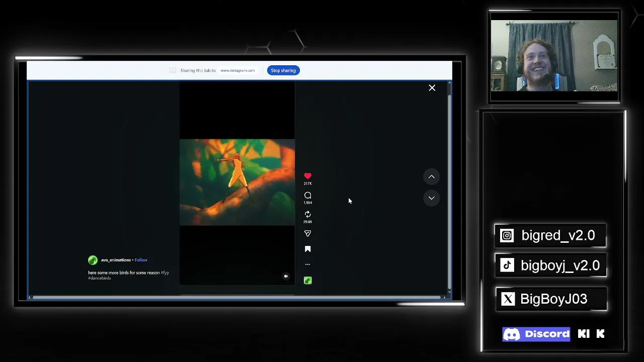The image size is (644, 362).
Task: Open the green audio thumbnail below options
Action: [307, 281]
